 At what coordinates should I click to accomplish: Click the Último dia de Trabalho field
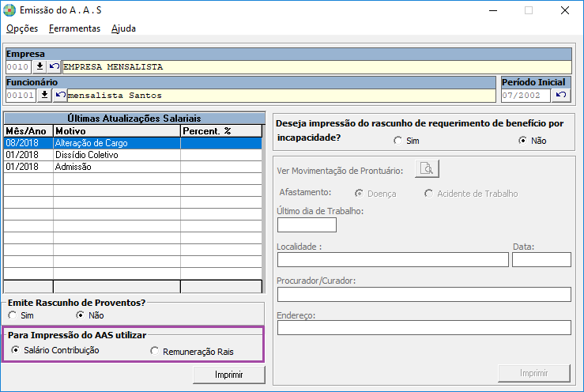307,224
